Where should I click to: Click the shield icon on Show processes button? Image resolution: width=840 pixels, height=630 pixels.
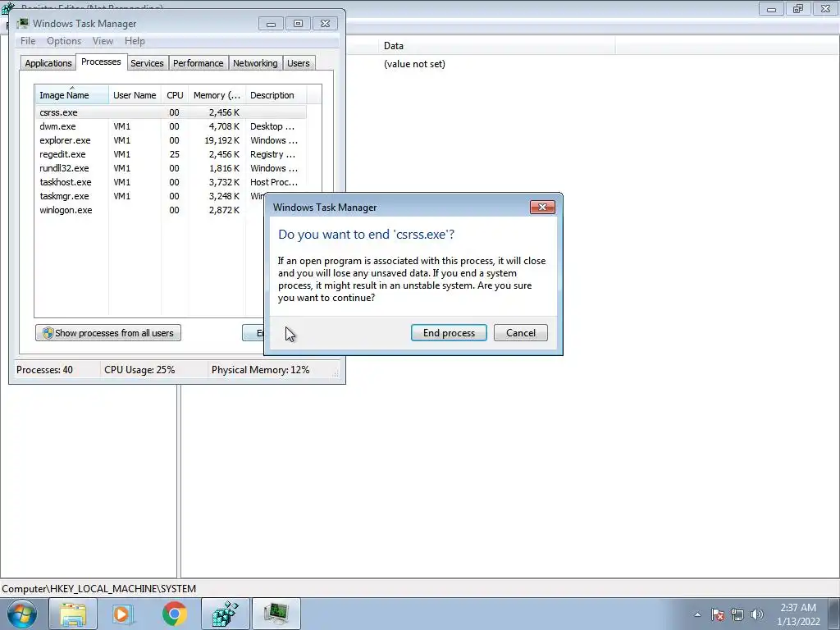48,333
